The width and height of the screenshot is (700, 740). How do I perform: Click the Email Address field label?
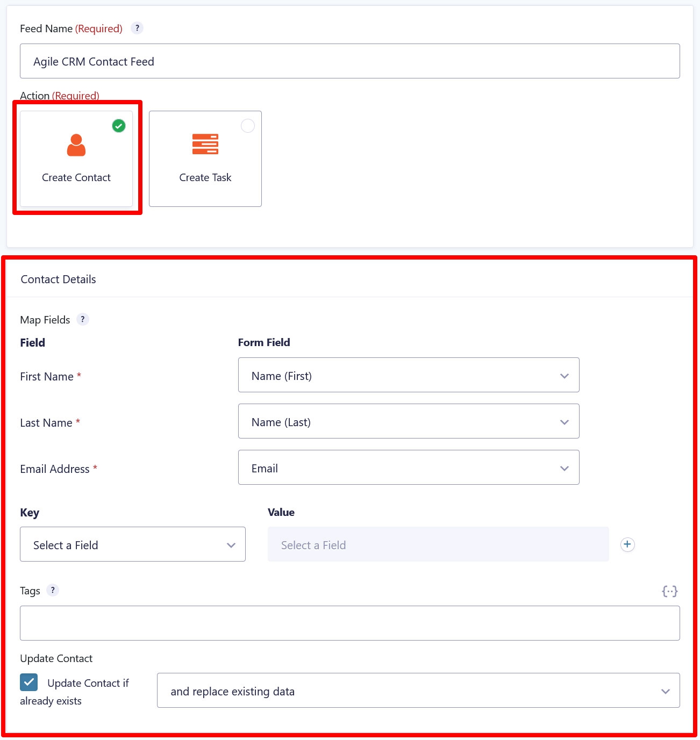click(x=55, y=469)
